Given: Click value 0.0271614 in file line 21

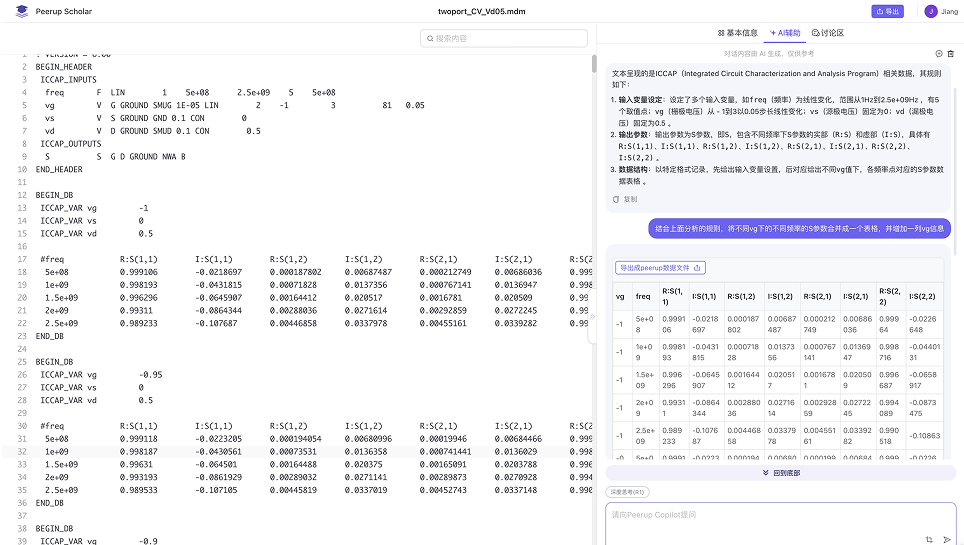Looking at the screenshot, I should [366, 311].
